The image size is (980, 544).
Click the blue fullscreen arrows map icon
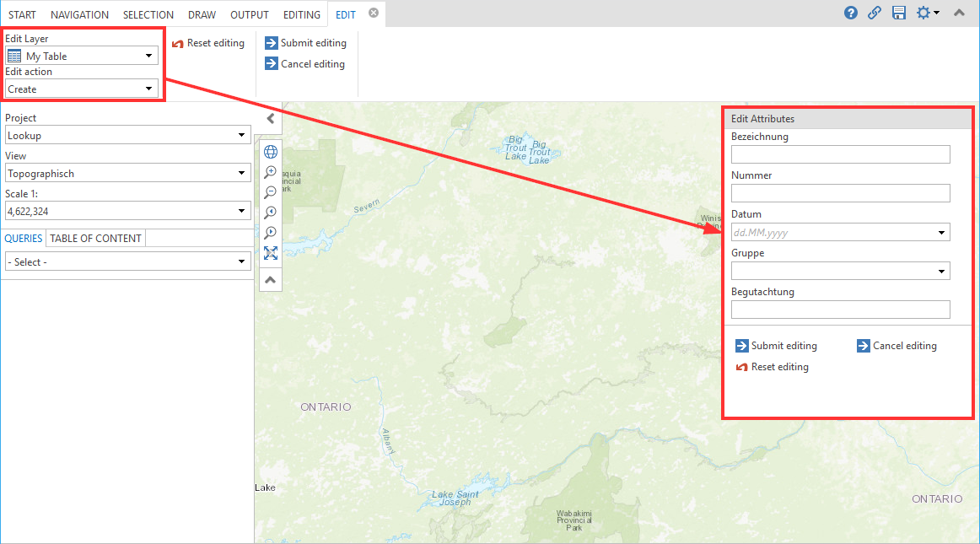(x=271, y=253)
